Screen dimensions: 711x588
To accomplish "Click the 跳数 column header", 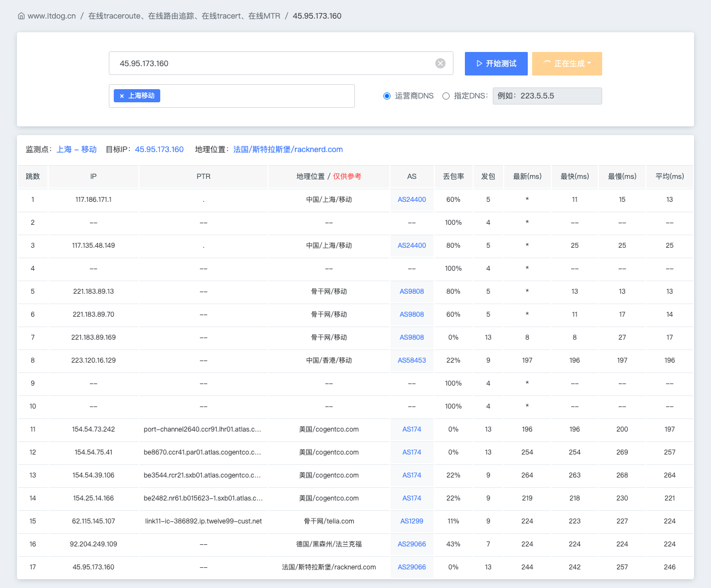I will click(33, 177).
